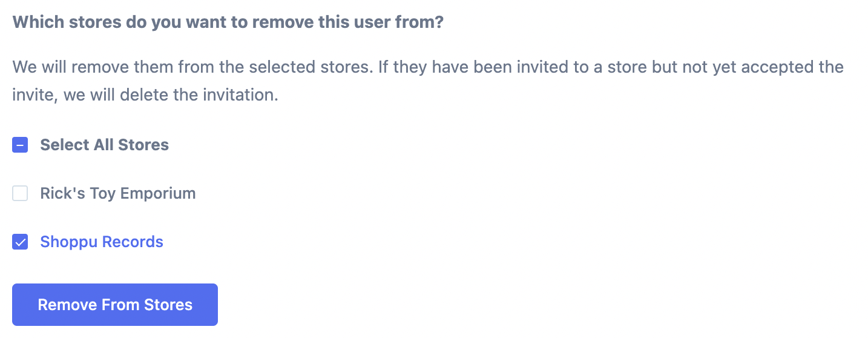868x338 pixels.
Task: Select every store via the indeterminate checkbox
Action: 20,145
